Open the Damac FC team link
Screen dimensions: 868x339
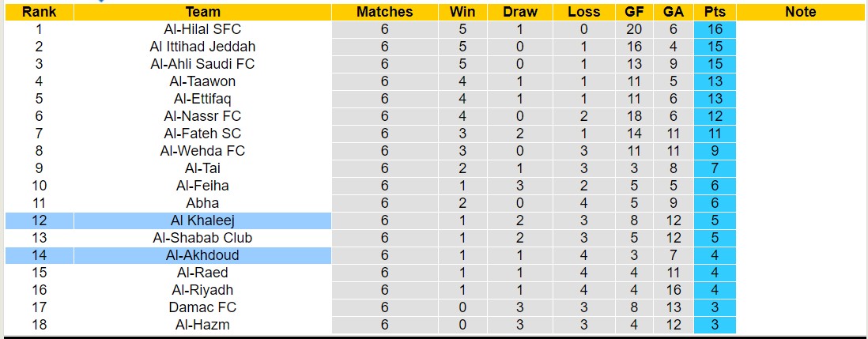pos(202,307)
